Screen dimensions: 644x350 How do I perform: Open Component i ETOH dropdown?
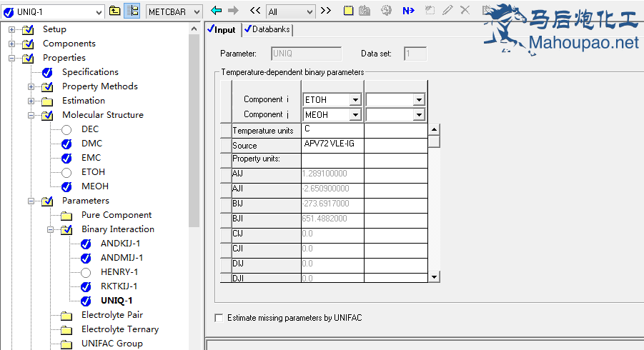355,100
